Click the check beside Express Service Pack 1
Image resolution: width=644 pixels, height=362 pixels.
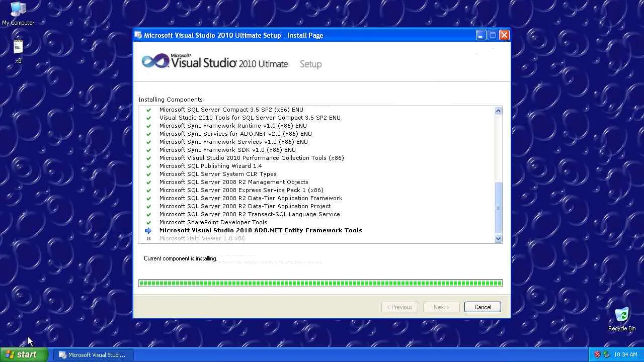[x=148, y=190]
